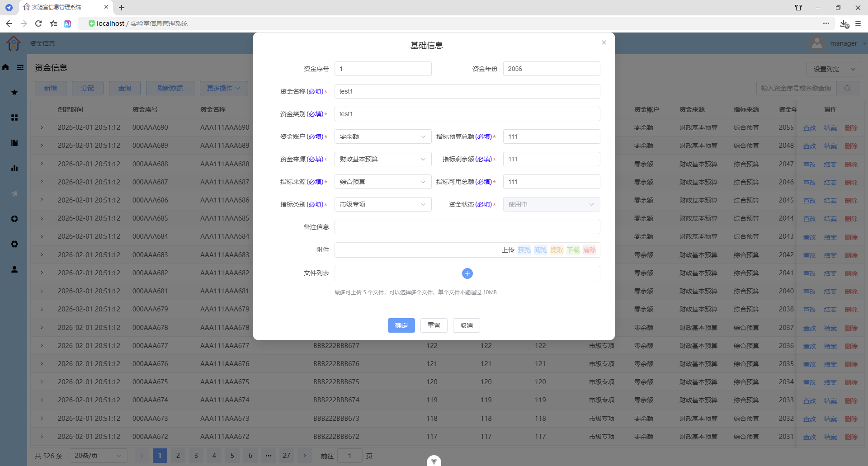Expand the row 000AAA672 chevron
Screen dimensions: 868x466
click(42, 437)
